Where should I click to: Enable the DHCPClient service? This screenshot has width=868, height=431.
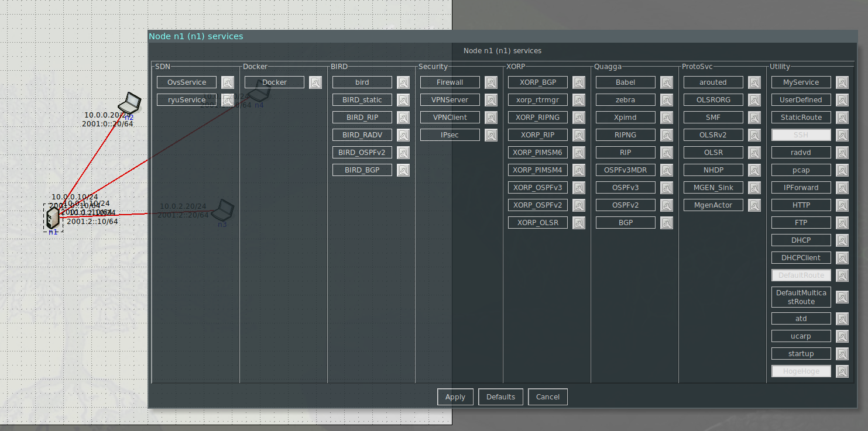tap(801, 258)
